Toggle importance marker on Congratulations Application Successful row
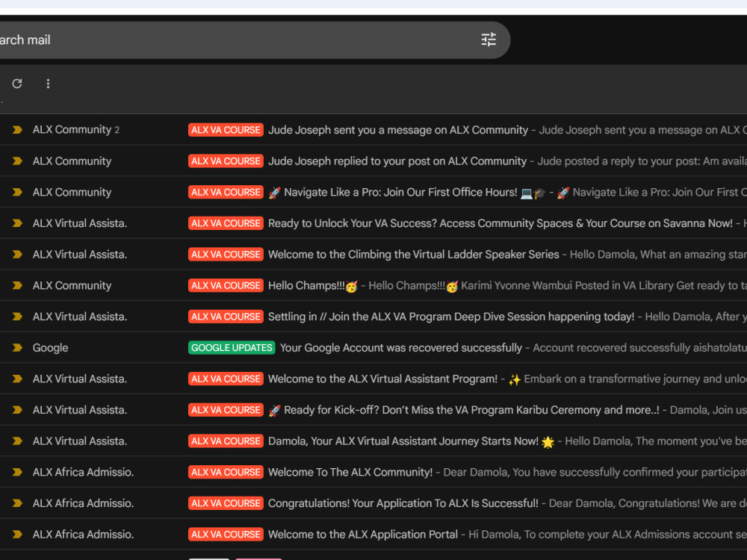The height and width of the screenshot is (560, 747). (x=18, y=503)
